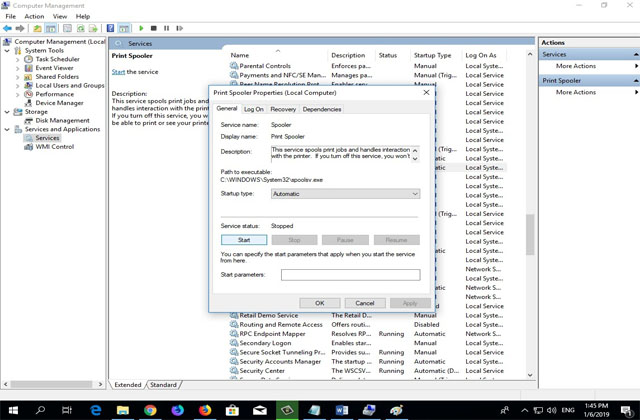Expand the Shared Folders tree node

[18, 77]
